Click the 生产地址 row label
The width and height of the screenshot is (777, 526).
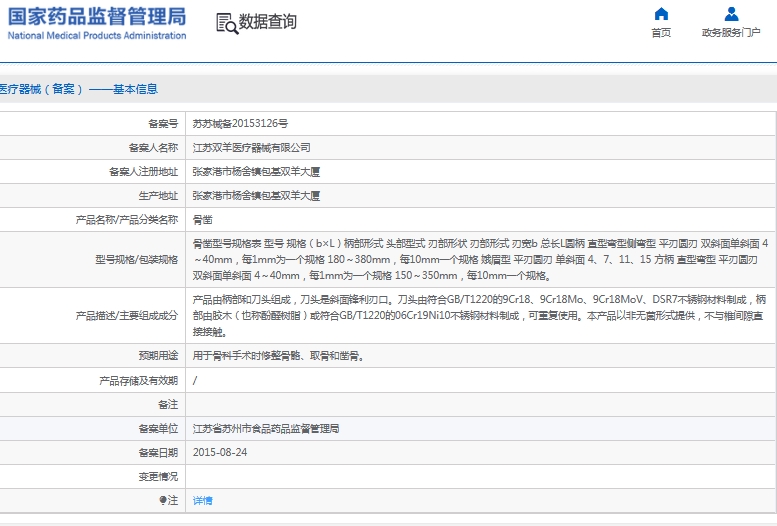coord(158,196)
